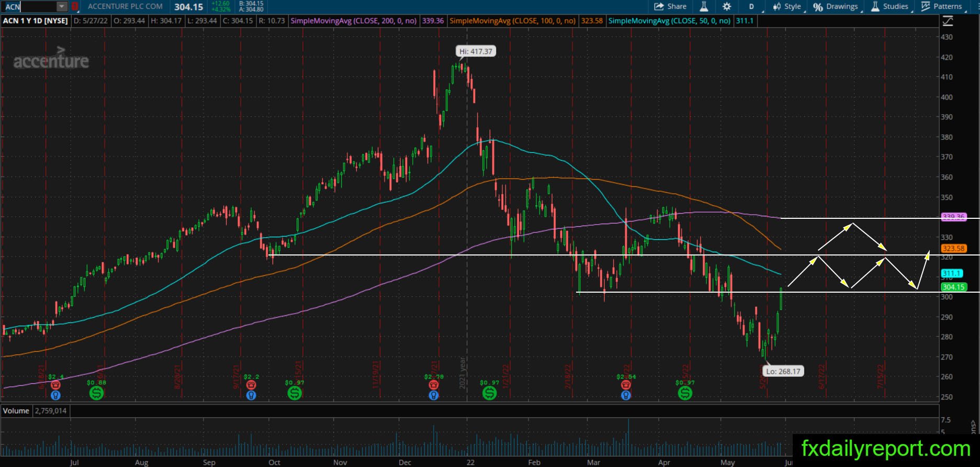The image size is (980, 467).
Task: Click the dividend dollar icon near Oct
Action: pyautogui.click(x=295, y=393)
